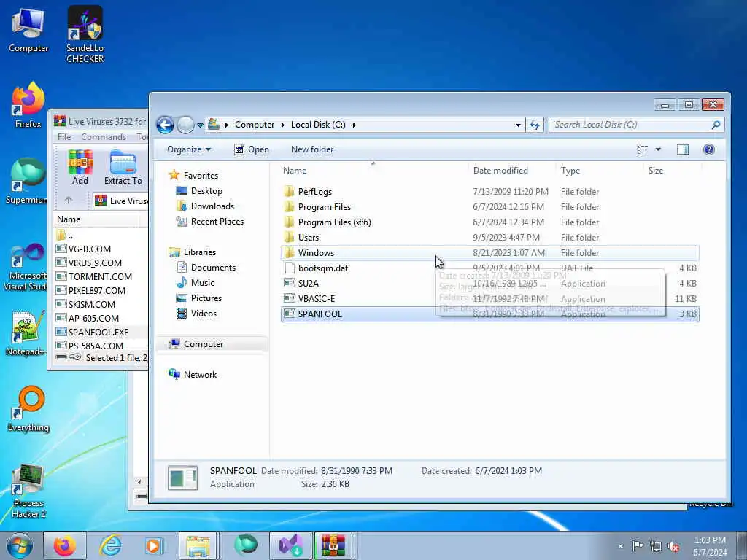Open the recent pages dropdown arrow
This screenshot has height=560, width=747.
pyautogui.click(x=200, y=125)
